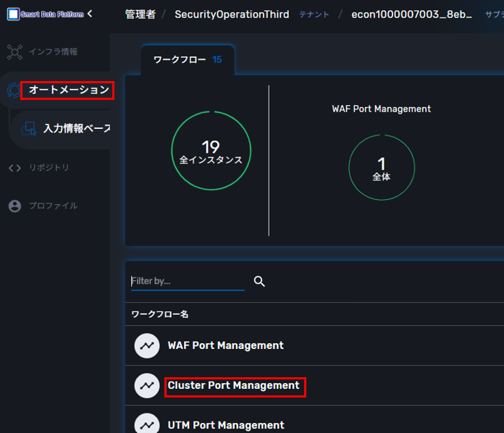This screenshot has height=433, width=504.
Task: Open the オートメーション menu
Action: tap(69, 90)
